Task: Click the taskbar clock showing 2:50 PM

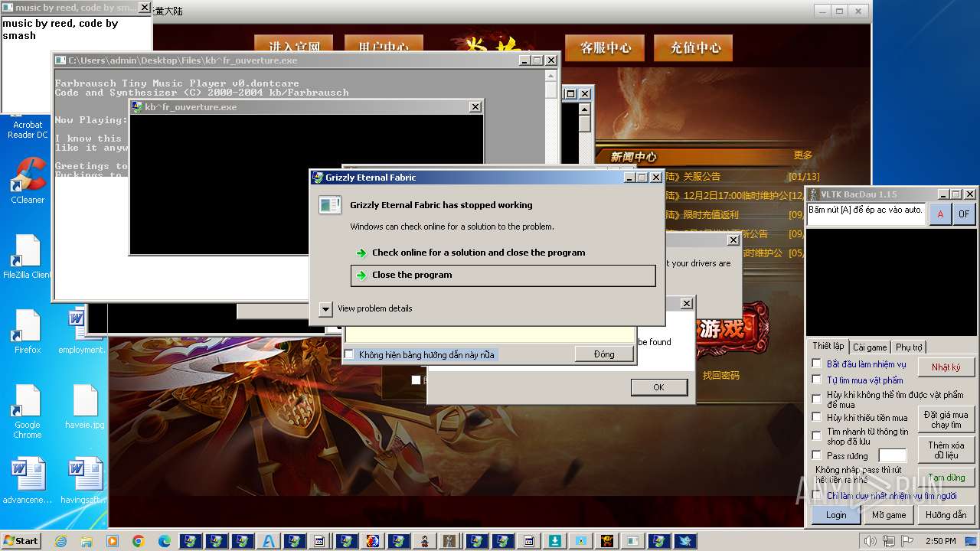Action: (941, 541)
